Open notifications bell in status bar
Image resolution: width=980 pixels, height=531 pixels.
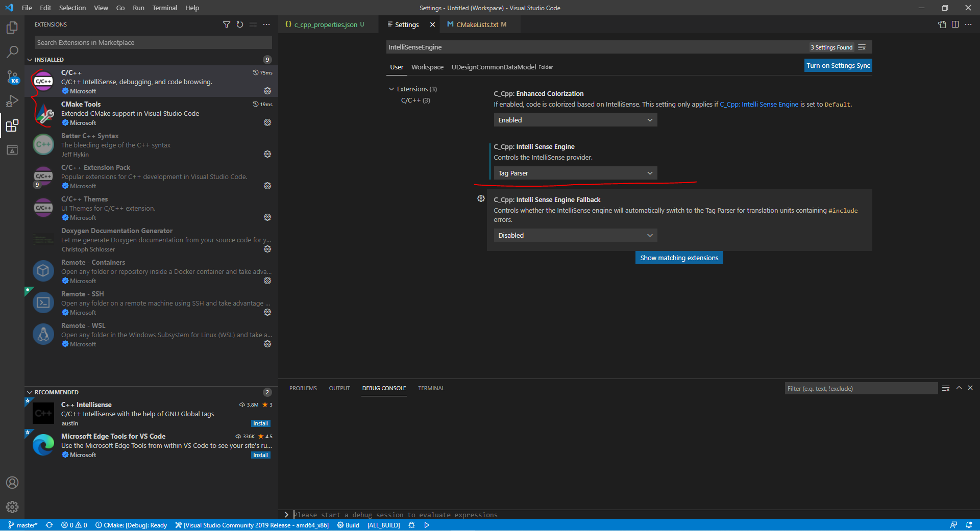[969, 525]
